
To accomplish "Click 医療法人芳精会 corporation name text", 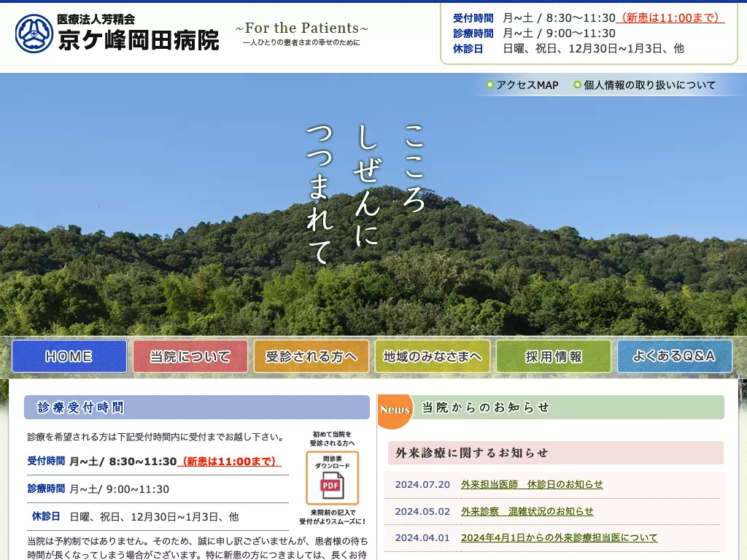I will coord(96,19).
